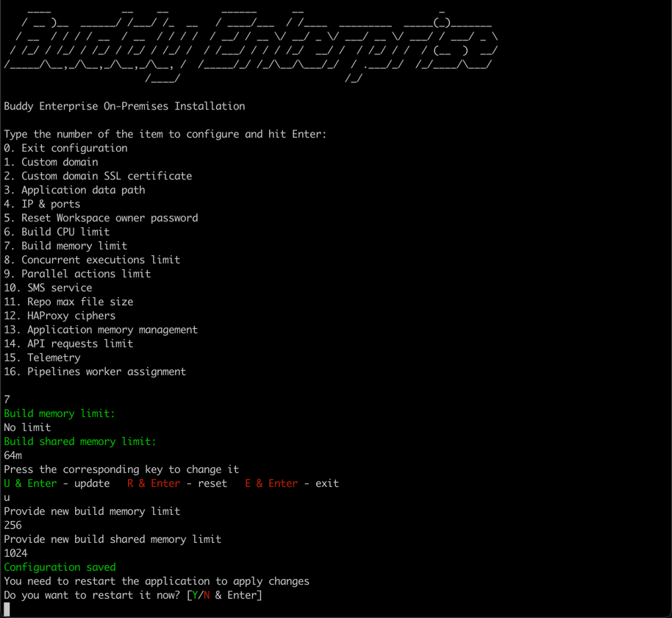Click the blinking cursor input line
Image resolution: width=672 pixels, height=618 pixels.
click(x=7, y=609)
